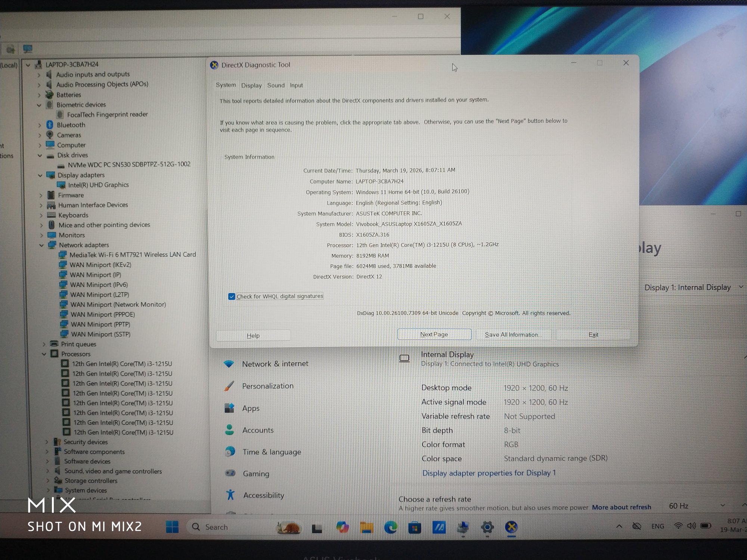Switch to the Sound tab in DxDiag
747x560 pixels.
point(276,85)
